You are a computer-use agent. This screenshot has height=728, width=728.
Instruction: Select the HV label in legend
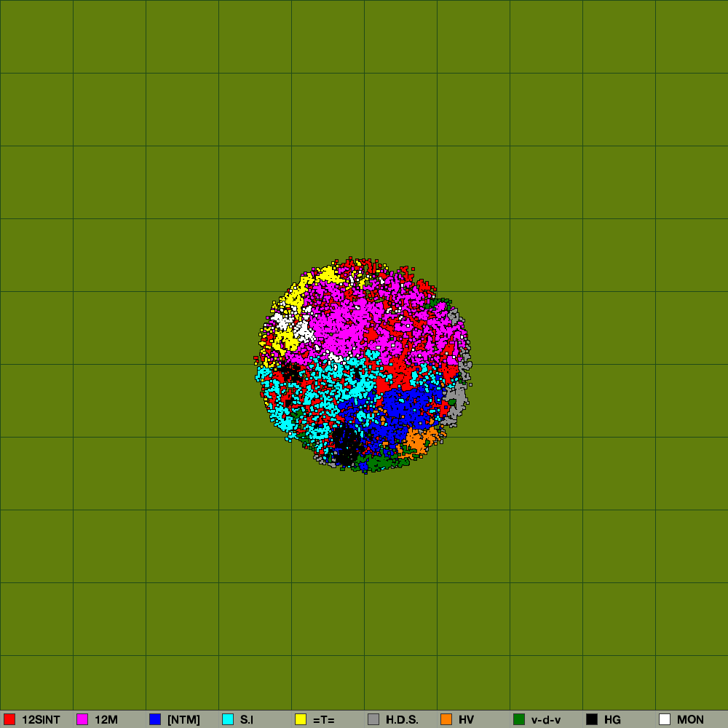466,720
